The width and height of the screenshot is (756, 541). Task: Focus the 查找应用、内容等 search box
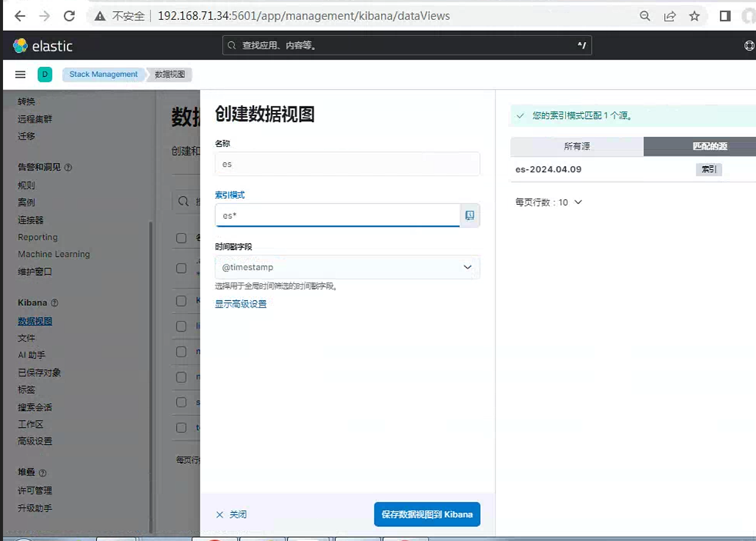(407, 45)
